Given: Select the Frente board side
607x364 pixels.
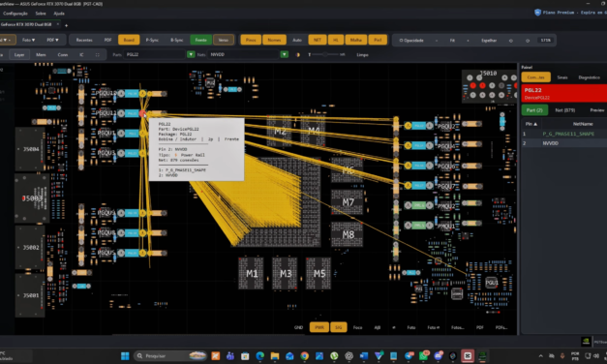Looking at the screenshot, I should (201, 40).
